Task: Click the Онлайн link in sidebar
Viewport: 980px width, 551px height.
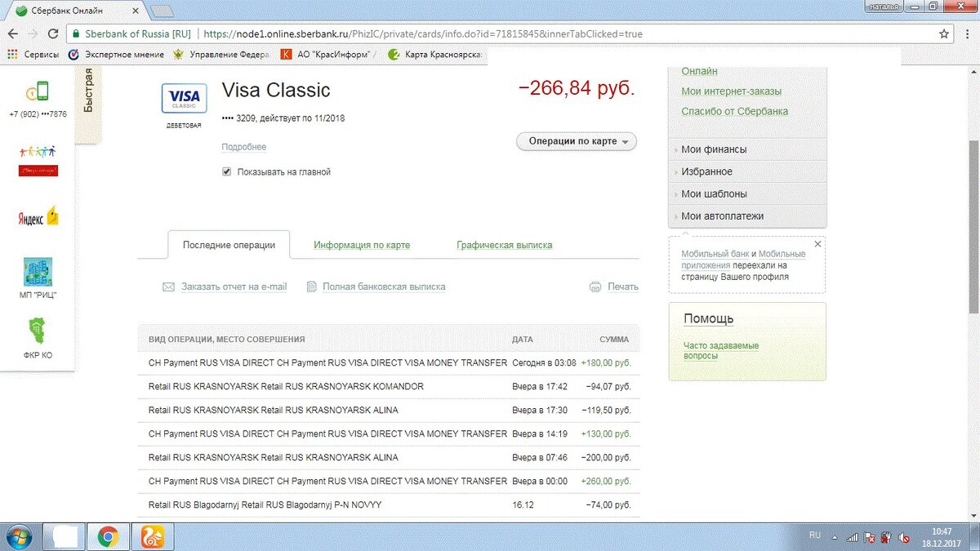Action: click(x=700, y=72)
